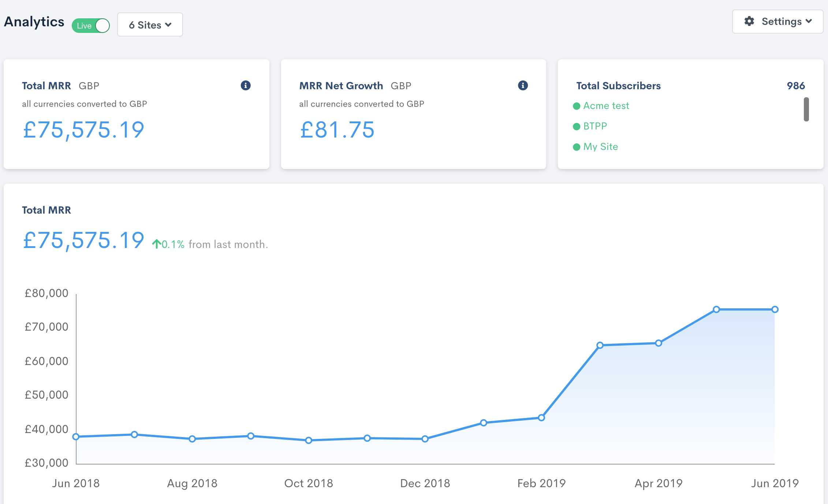The image size is (828, 504).
Task: Open the 6 Sites dropdown
Action: pos(150,25)
